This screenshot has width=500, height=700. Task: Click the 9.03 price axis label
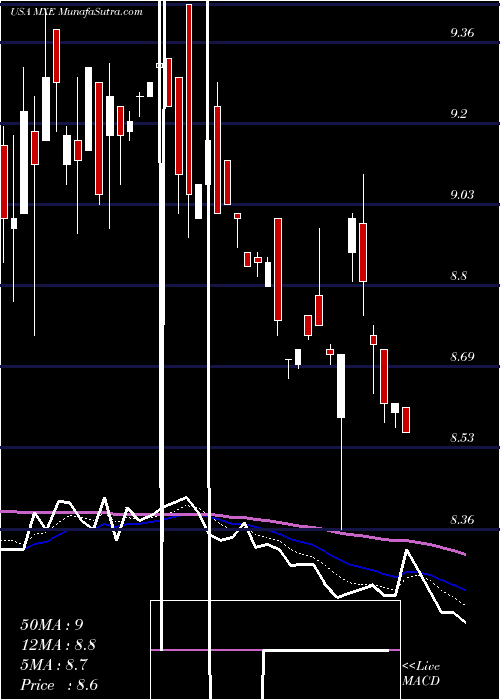[x=462, y=195]
